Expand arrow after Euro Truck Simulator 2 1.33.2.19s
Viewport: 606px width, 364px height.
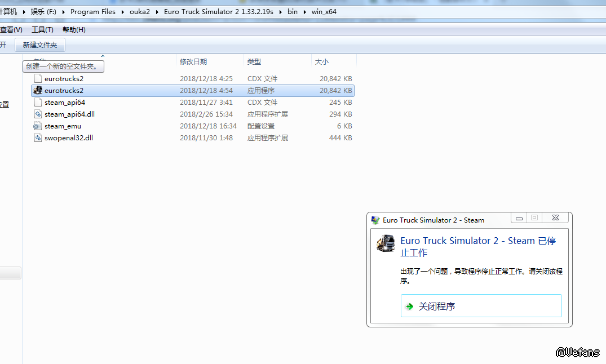coord(281,12)
